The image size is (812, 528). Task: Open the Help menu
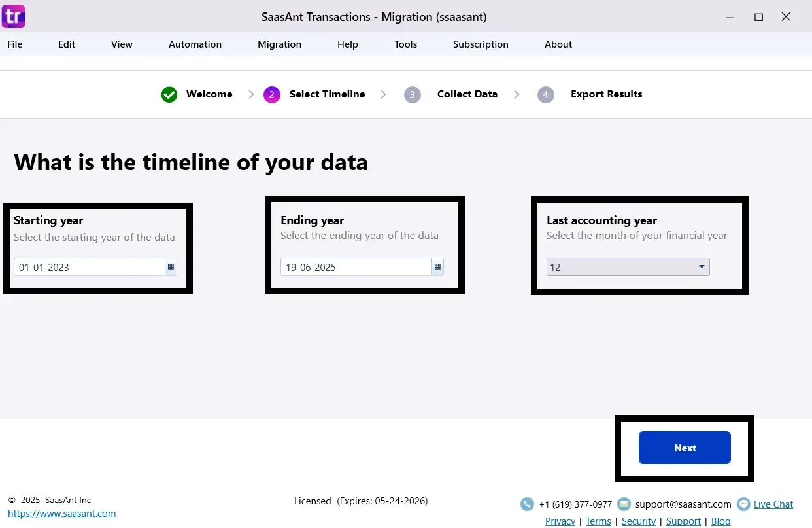click(x=348, y=44)
